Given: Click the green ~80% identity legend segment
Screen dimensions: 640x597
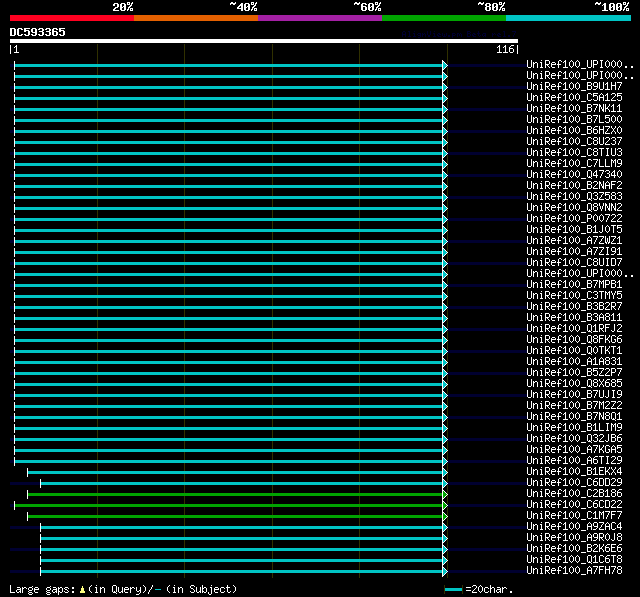Looking at the screenshot, I should [444, 18].
